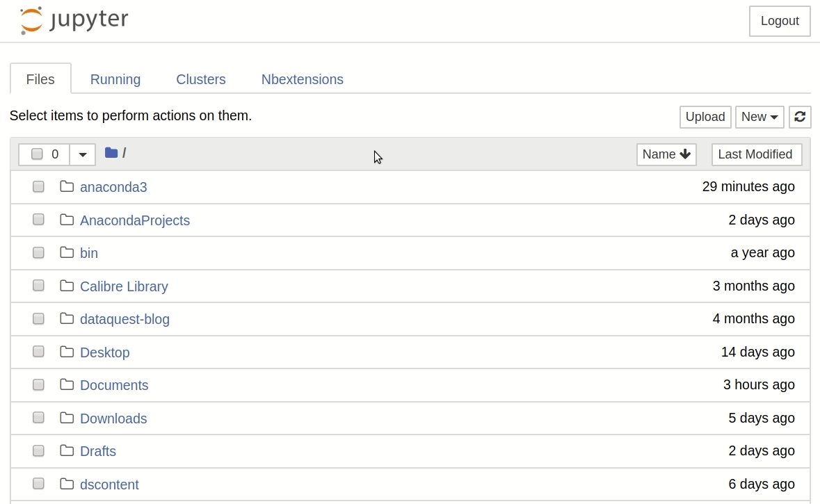Image resolution: width=820 pixels, height=504 pixels.
Task: Click the Upload button
Action: (705, 117)
